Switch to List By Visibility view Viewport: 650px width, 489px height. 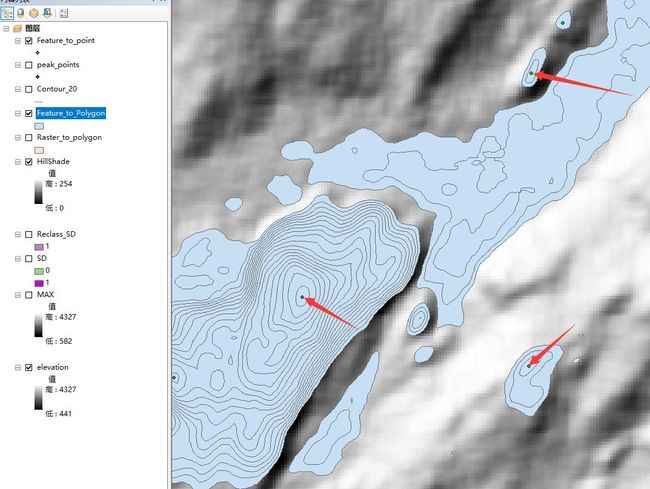34,13
